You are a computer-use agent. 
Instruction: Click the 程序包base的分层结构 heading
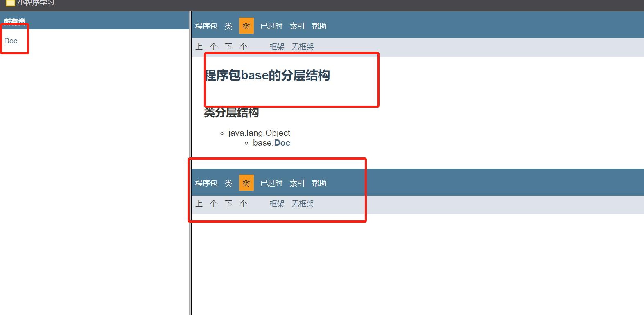click(267, 75)
